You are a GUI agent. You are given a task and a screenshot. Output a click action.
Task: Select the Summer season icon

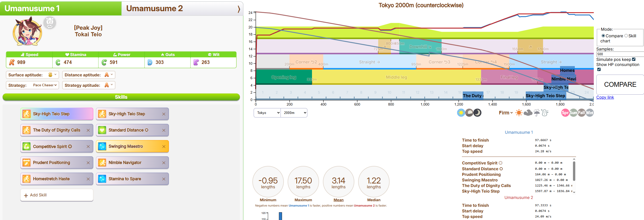tap(573, 113)
